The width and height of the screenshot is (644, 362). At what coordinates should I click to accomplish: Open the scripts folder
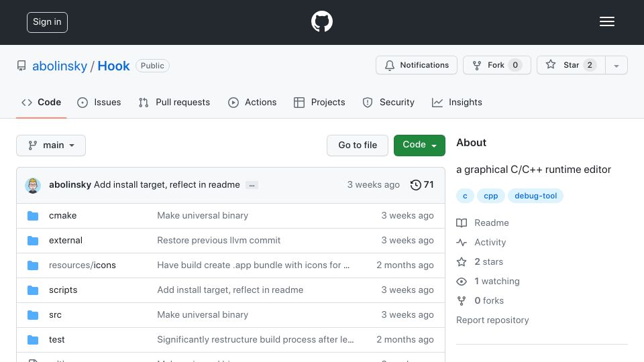(x=63, y=290)
